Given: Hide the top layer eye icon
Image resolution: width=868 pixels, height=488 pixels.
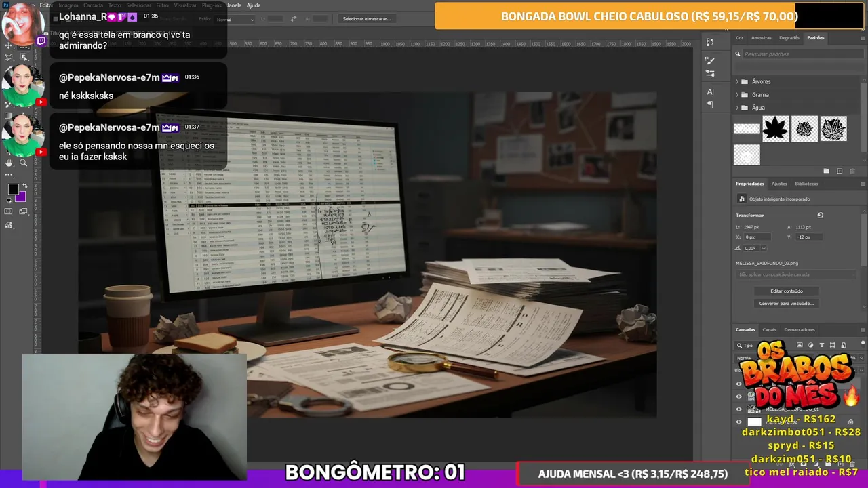Looking at the screenshot, I should pyautogui.click(x=739, y=384).
